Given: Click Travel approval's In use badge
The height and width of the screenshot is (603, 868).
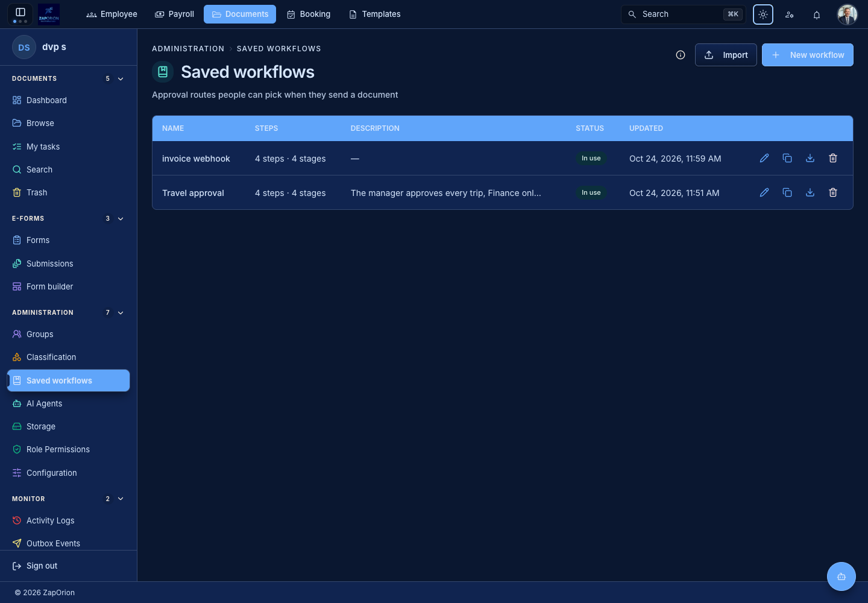Looking at the screenshot, I should tap(591, 192).
